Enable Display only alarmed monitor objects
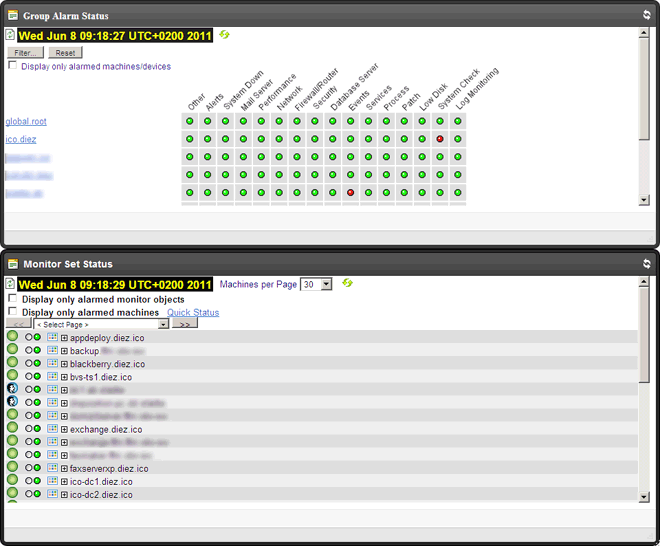This screenshot has width=660, height=546. tap(13, 298)
